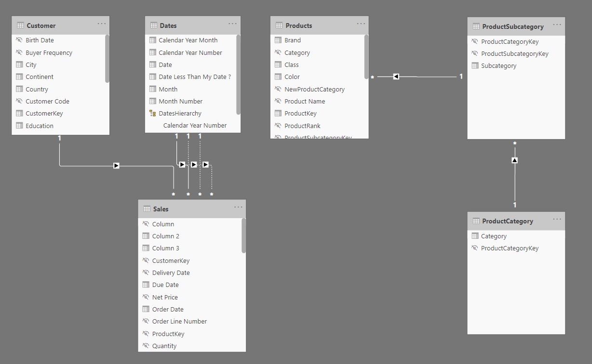Select the ProductSubcategory table title

(x=513, y=26)
